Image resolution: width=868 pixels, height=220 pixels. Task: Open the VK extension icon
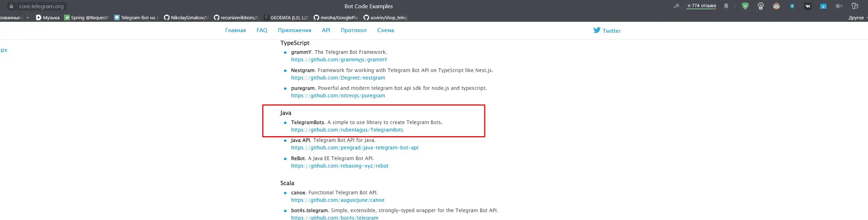[808, 6]
